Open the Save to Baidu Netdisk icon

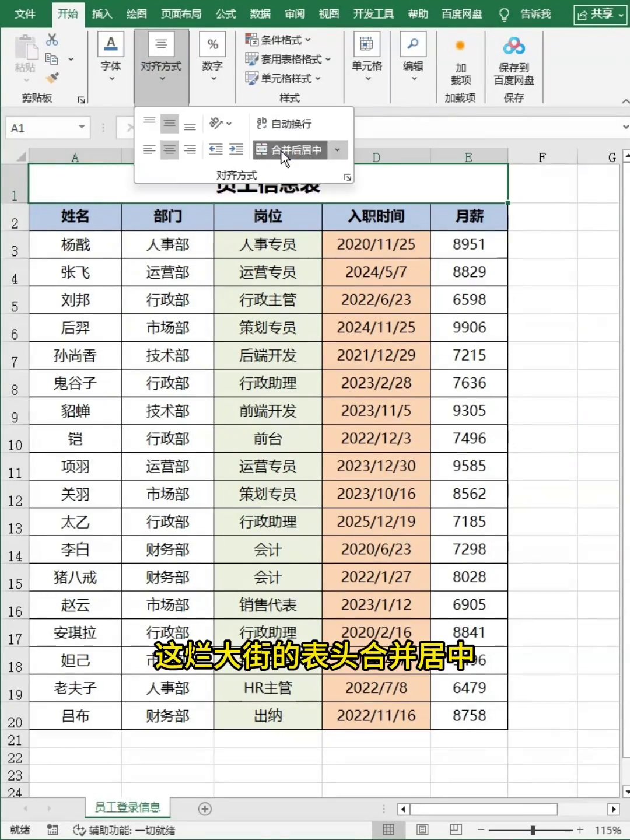514,61
